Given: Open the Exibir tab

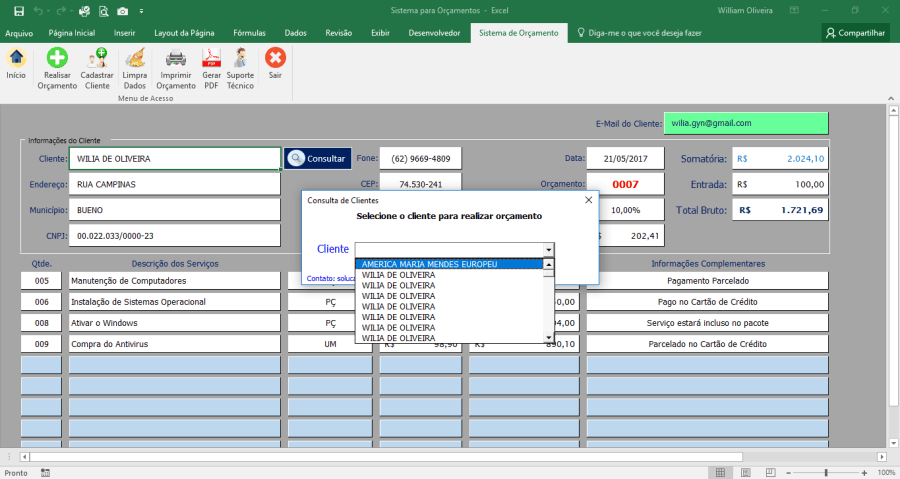Looking at the screenshot, I should [381, 33].
